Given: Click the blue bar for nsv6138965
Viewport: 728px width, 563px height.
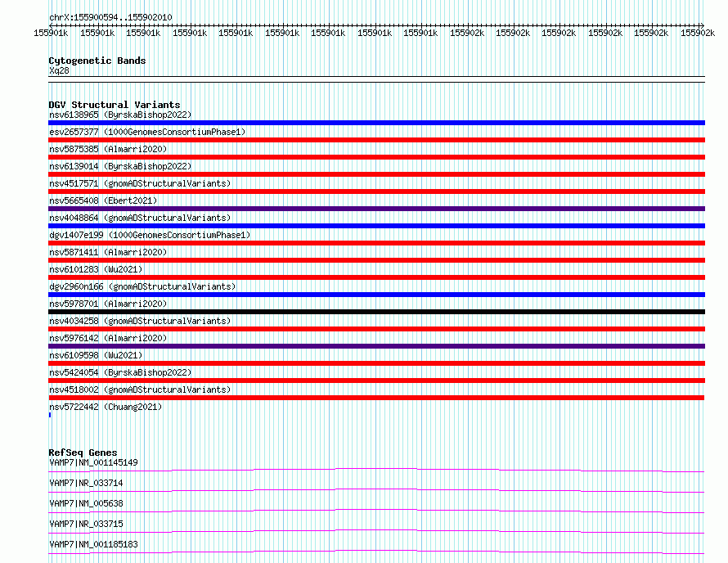Looking at the screenshot, I should tap(376, 123).
